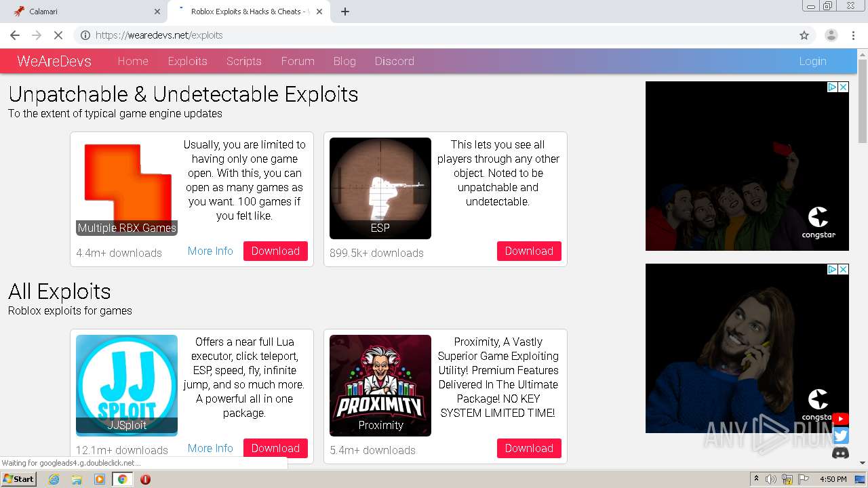This screenshot has height=488, width=868.
Task: Click the vertical scrollbar thumb
Action: (x=863, y=101)
